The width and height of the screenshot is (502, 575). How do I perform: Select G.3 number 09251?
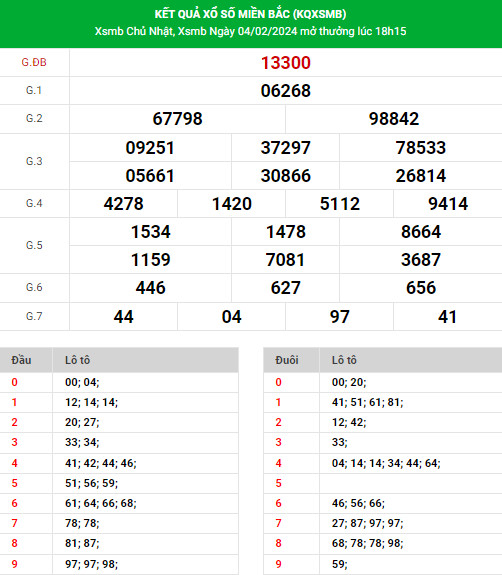pyautogui.click(x=150, y=148)
